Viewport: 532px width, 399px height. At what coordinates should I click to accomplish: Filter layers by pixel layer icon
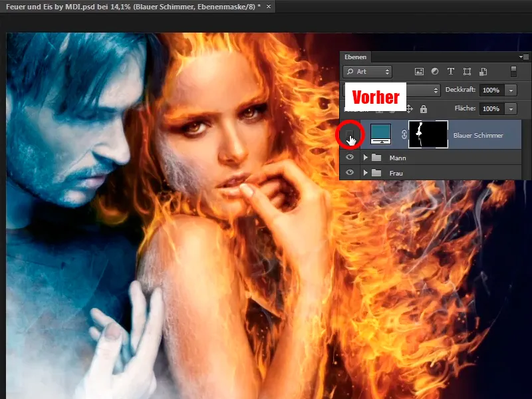[419, 72]
